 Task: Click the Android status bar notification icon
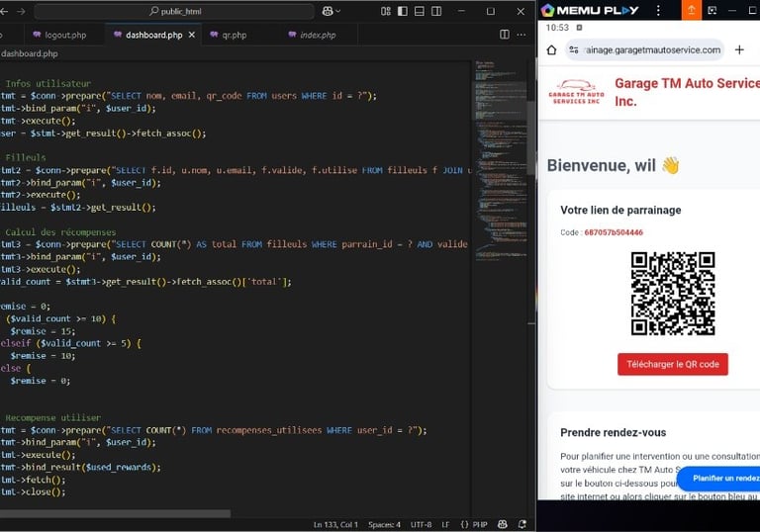[x=579, y=28]
